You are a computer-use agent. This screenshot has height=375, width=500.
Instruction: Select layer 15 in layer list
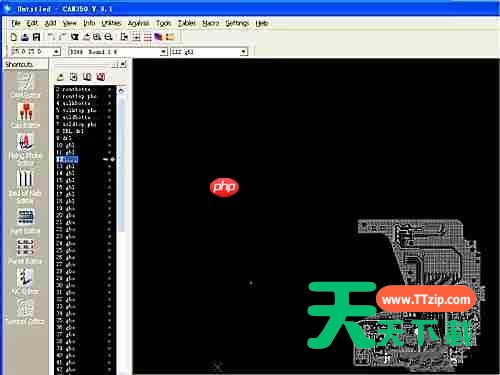[x=85, y=180]
